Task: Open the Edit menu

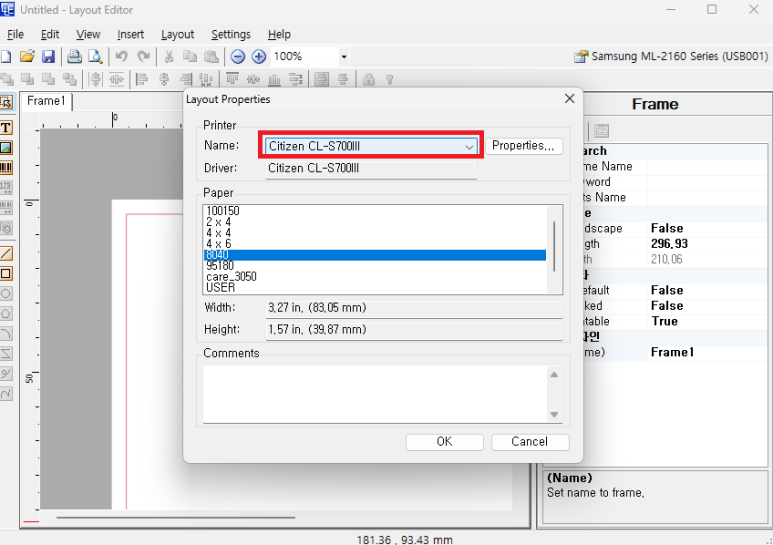Action: click(50, 34)
